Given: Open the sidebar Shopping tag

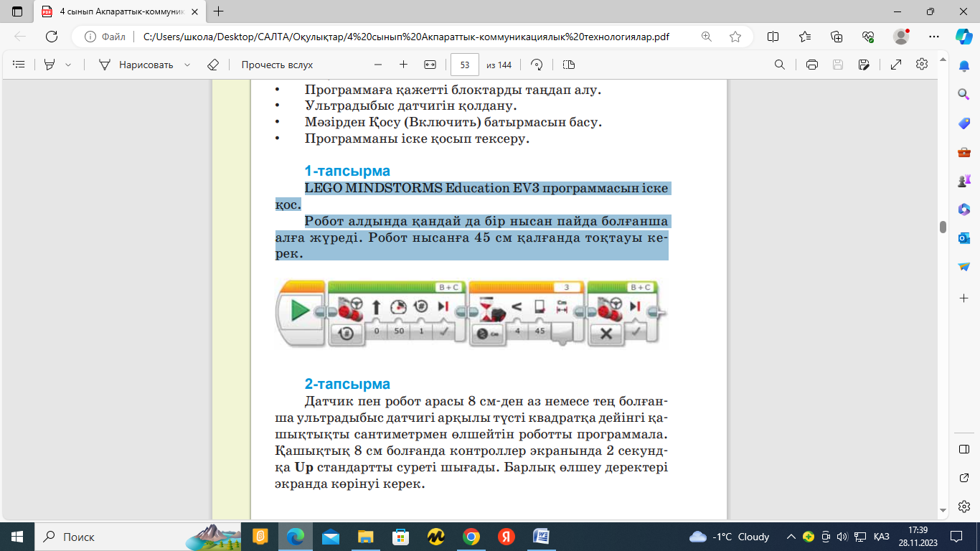Looking at the screenshot, I should click(964, 123).
